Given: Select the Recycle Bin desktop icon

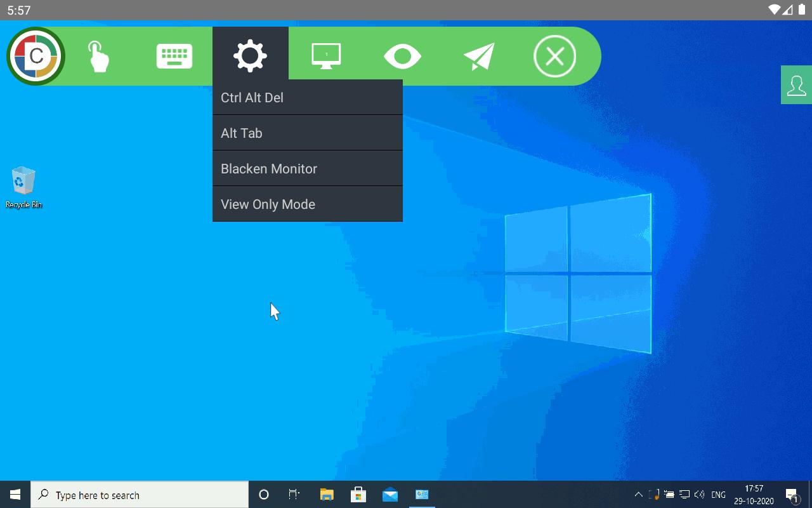Looking at the screenshot, I should click(23, 187).
